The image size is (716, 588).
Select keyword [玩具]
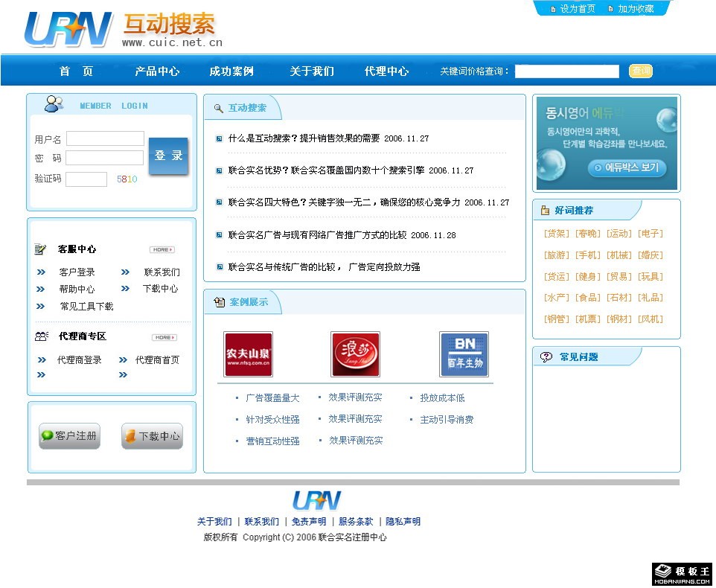pos(651,277)
